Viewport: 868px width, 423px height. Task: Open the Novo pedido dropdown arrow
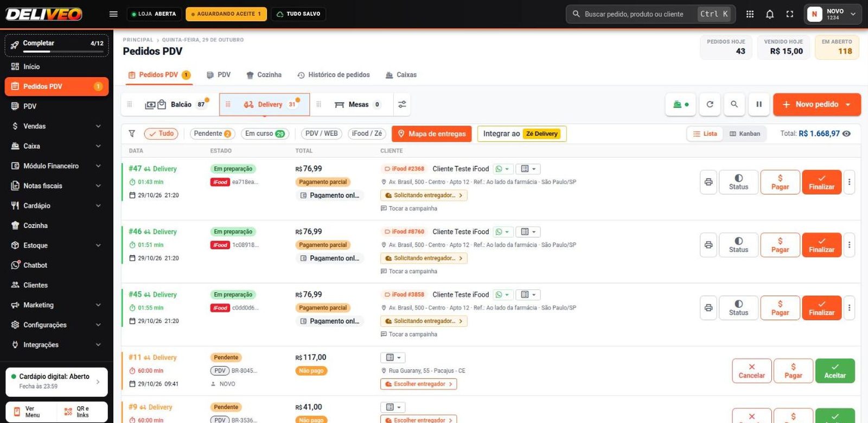tap(848, 104)
